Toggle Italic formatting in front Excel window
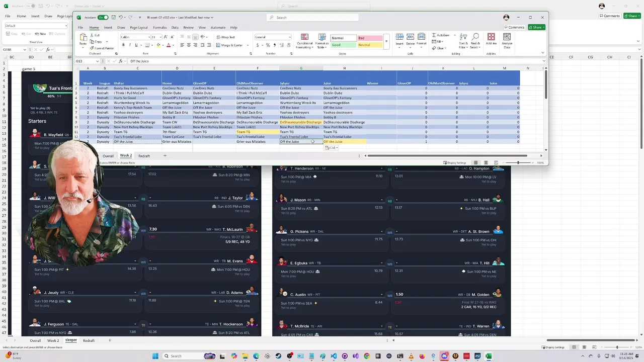644x362 pixels. click(130, 45)
